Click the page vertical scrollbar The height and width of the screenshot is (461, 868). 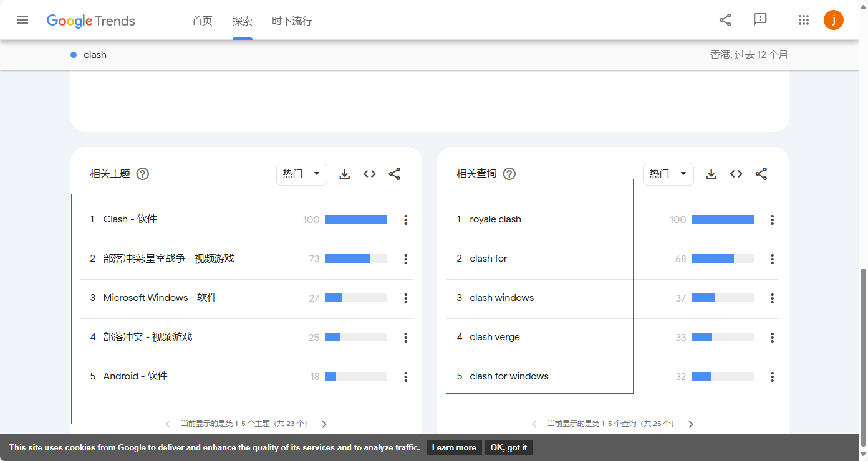click(x=863, y=357)
